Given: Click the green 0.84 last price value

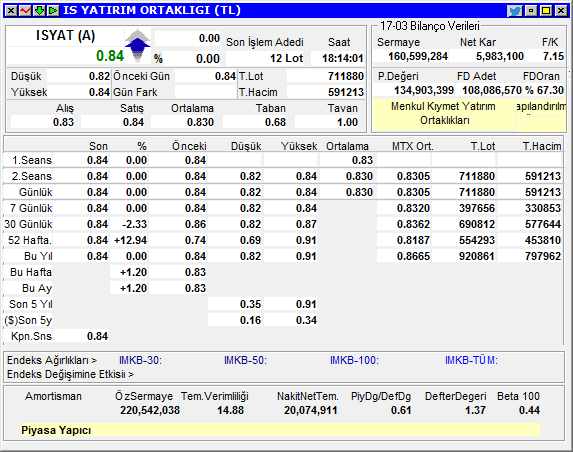Looking at the screenshot, I should (x=110, y=56).
